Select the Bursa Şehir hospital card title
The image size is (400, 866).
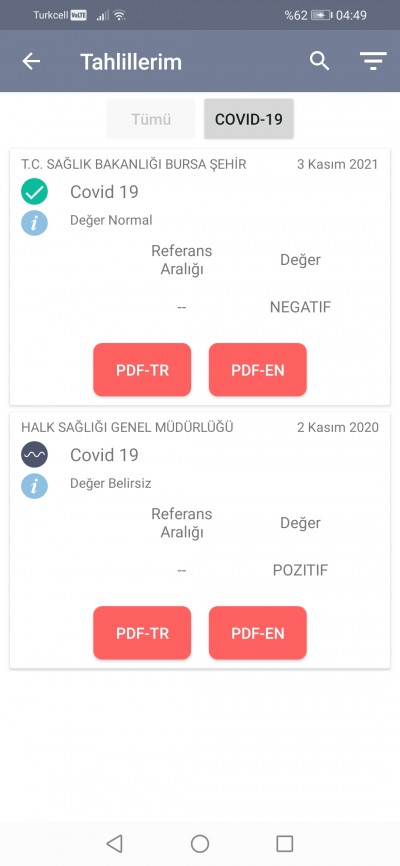pyautogui.click(x=134, y=164)
